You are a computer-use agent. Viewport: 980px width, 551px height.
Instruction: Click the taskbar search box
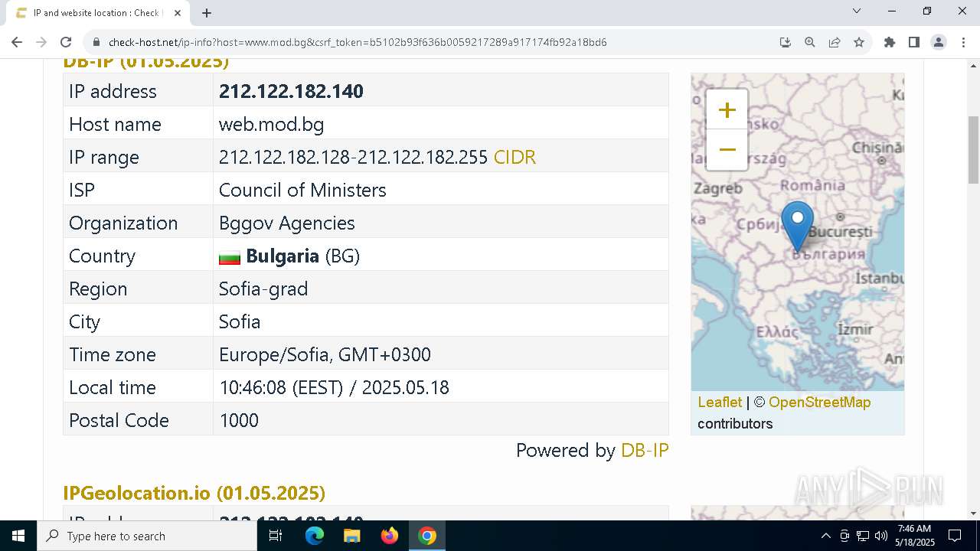click(147, 536)
